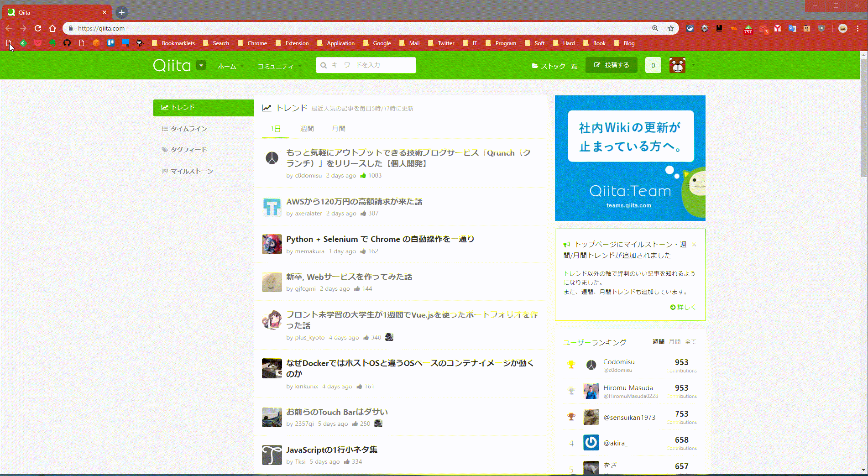Image resolution: width=868 pixels, height=476 pixels.
Task: Click the burger profile avatar in Chrome toolbar
Action: (x=843, y=28)
